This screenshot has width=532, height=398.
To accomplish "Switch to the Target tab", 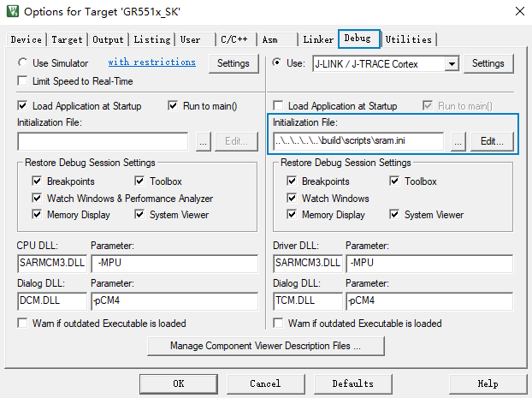I will click(x=68, y=39).
